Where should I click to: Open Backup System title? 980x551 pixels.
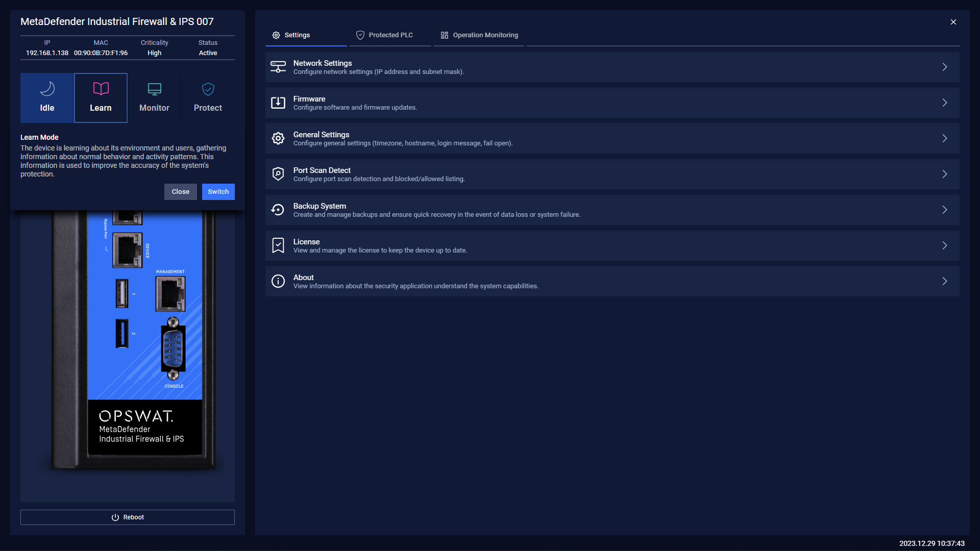point(320,206)
